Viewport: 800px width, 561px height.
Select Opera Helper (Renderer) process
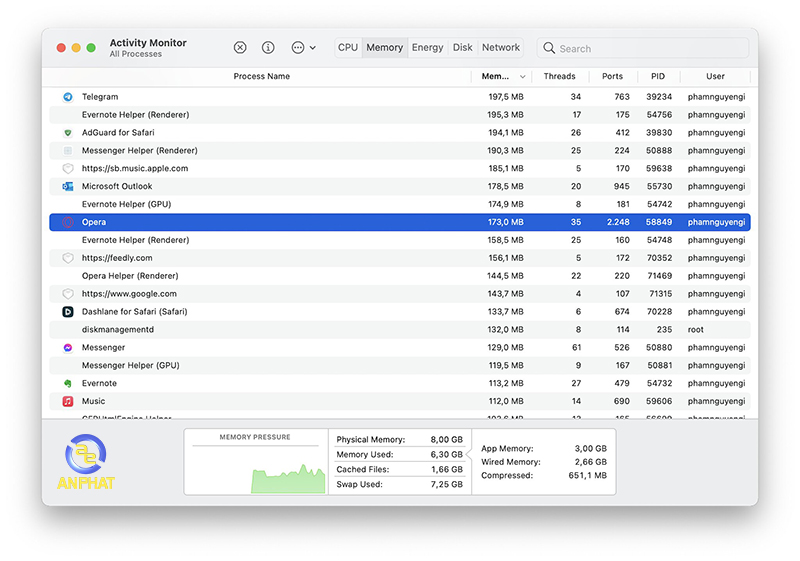pos(130,276)
